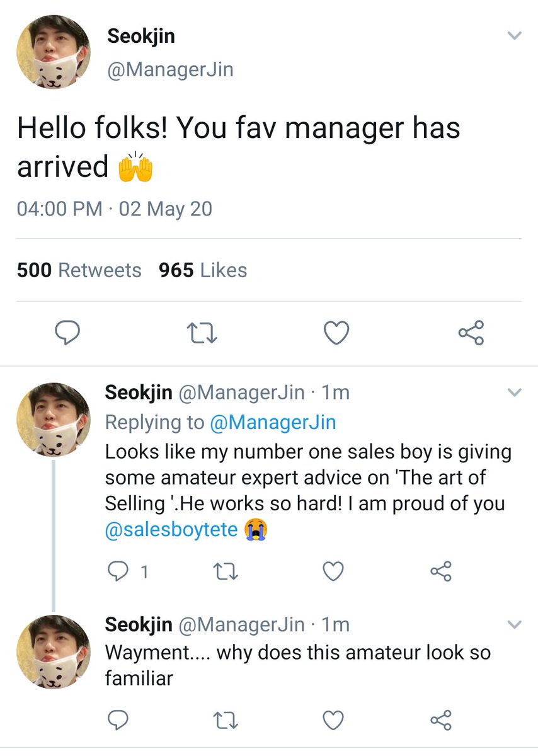The width and height of the screenshot is (538, 756).
Task: Open main tweet options chevron
Action: point(515,36)
